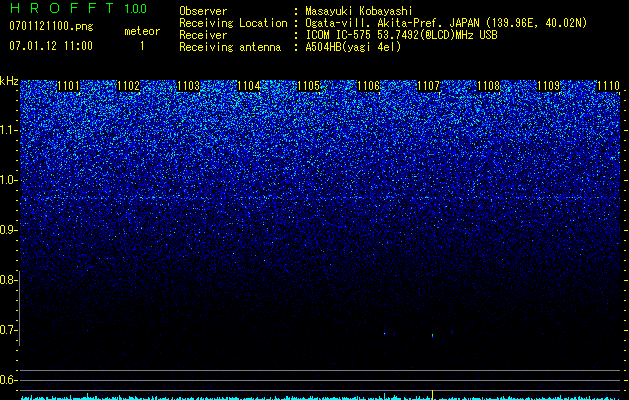The height and width of the screenshot is (400, 629).
Task: Click the 0.6 frequency axis label
Action: pos(8,380)
